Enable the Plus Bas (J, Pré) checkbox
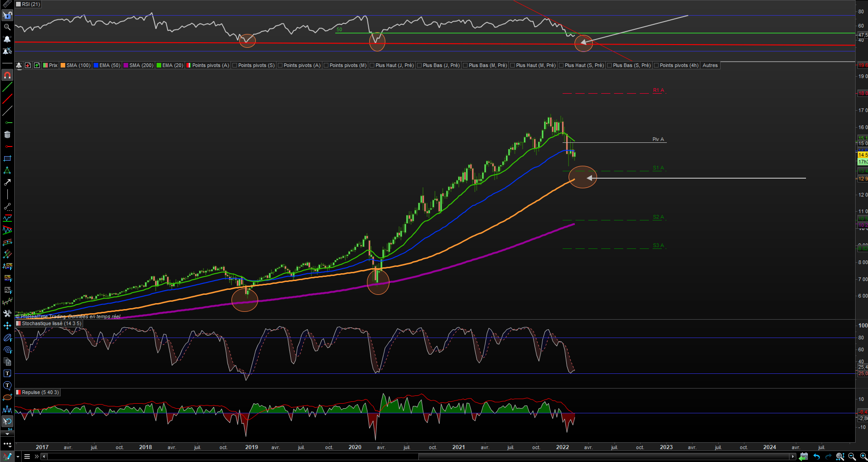Image resolution: width=868 pixels, height=462 pixels. point(419,65)
